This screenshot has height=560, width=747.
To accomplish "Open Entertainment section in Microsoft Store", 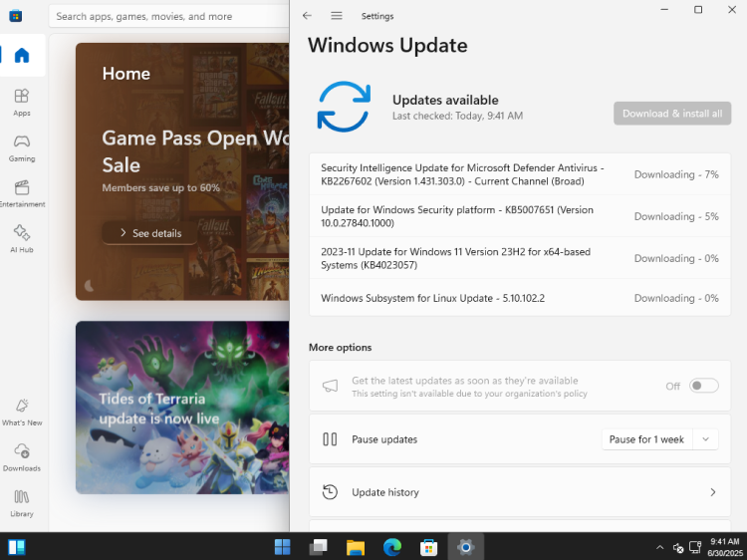I will 22,194.
